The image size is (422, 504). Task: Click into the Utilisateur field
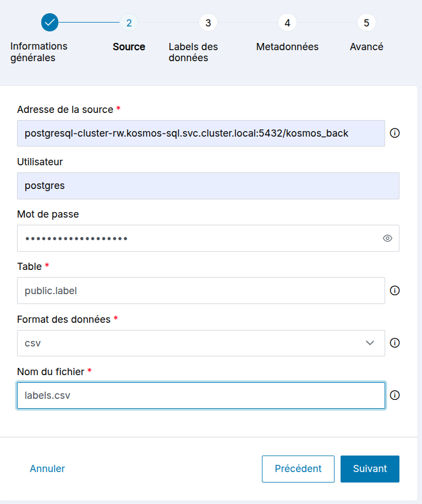[208, 186]
